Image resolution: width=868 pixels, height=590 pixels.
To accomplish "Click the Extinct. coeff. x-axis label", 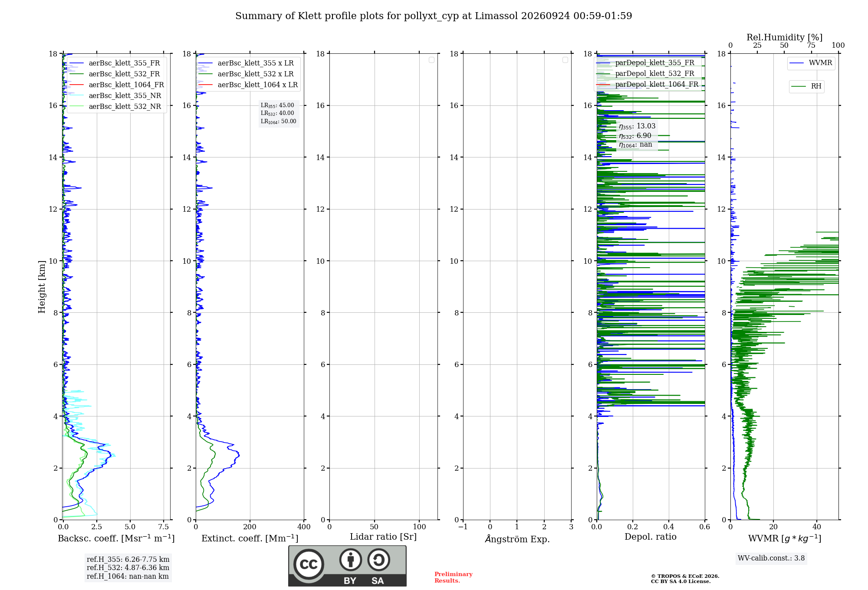I will [x=250, y=538].
